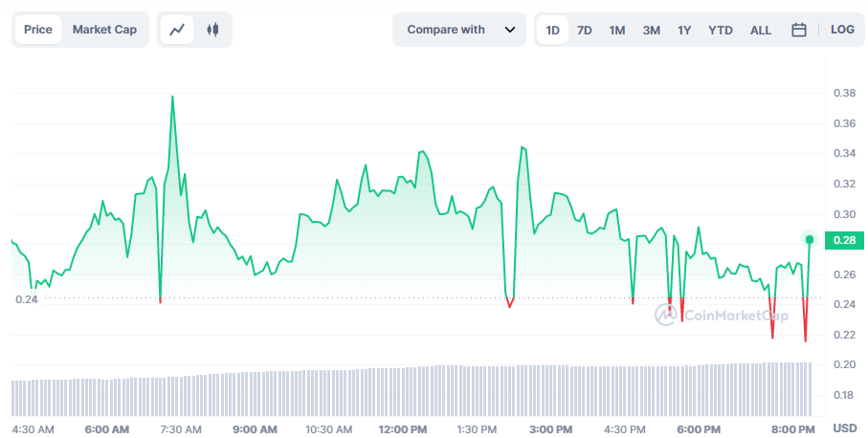Select the Price tab
868x438 pixels.
38,30
